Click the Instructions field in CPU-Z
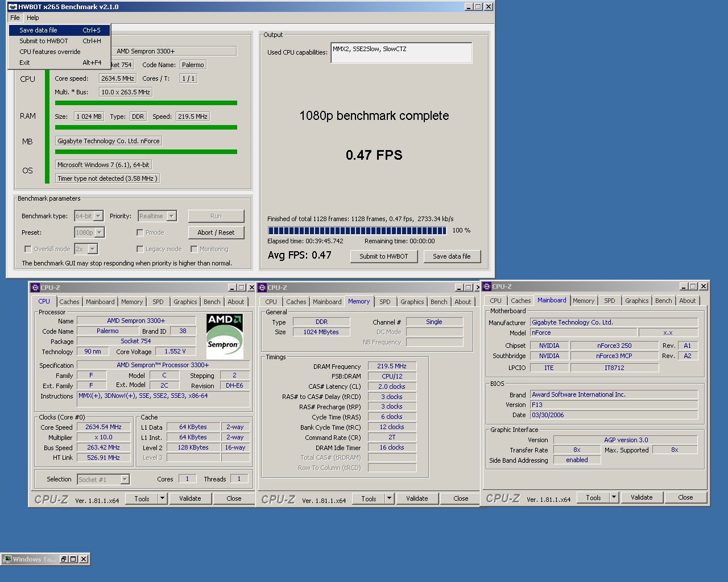This screenshot has height=582, width=728. pyautogui.click(x=164, y=399)
